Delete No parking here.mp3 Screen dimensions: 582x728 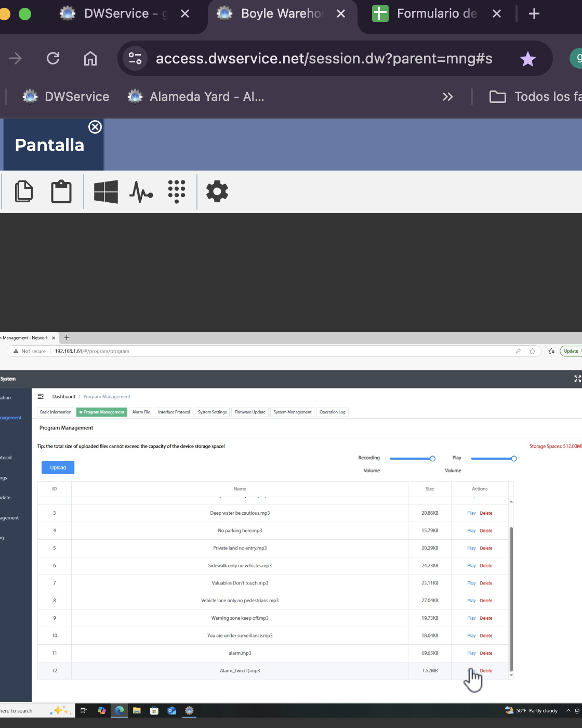[486, 530]
